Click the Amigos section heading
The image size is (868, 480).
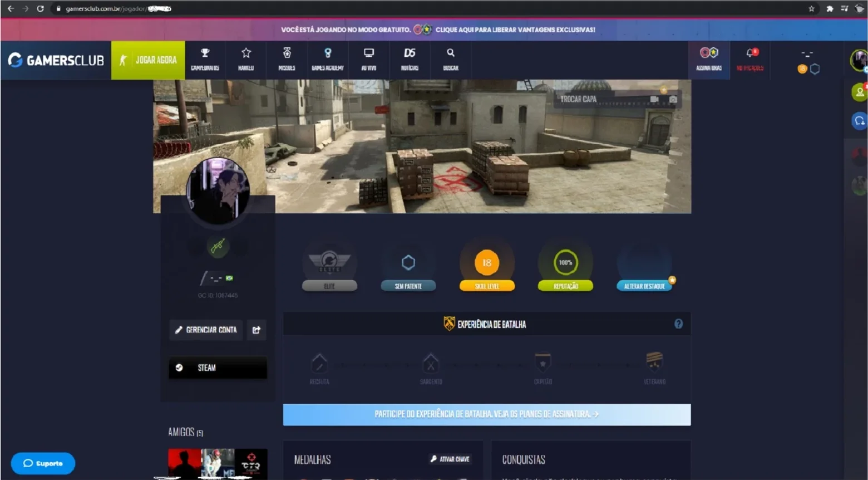click(x=185, y=432)
